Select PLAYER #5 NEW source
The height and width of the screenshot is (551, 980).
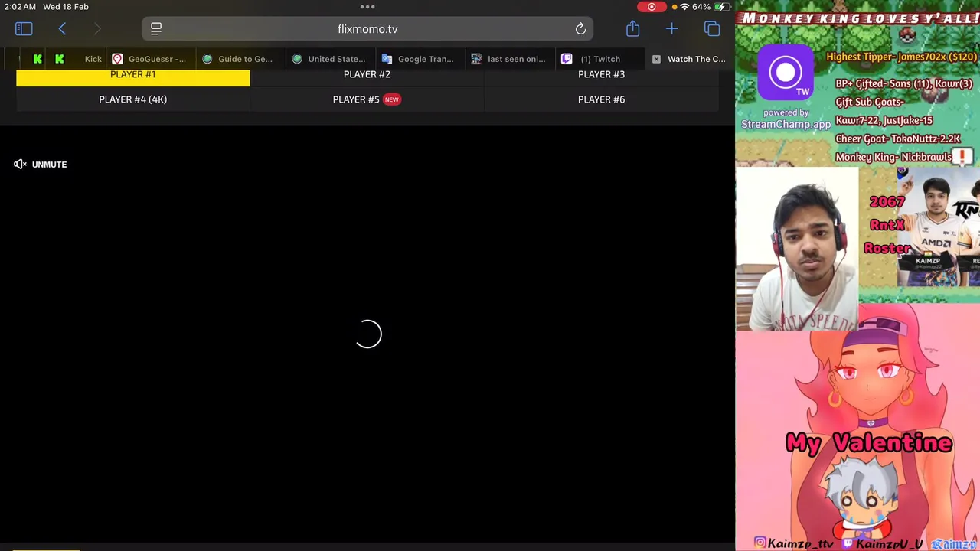367,99
